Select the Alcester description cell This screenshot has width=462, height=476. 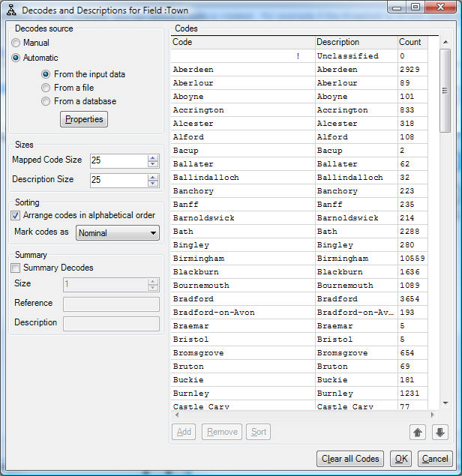click(x=356, y=124)
